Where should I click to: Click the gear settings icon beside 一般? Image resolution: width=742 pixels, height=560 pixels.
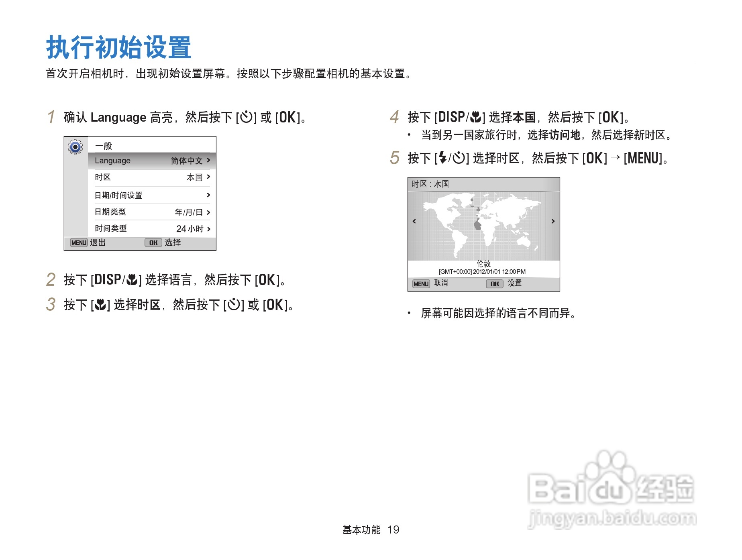point(75,147)
